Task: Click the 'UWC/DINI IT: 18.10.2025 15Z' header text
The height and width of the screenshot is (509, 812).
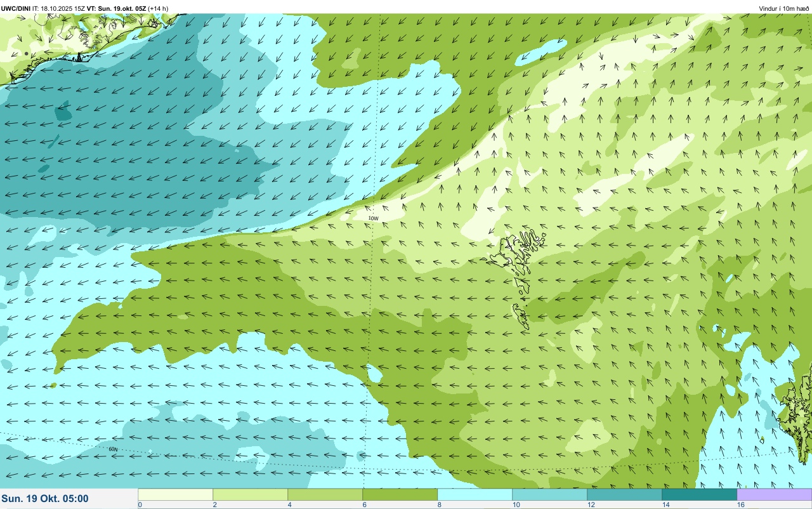Action: coord(43,8)
